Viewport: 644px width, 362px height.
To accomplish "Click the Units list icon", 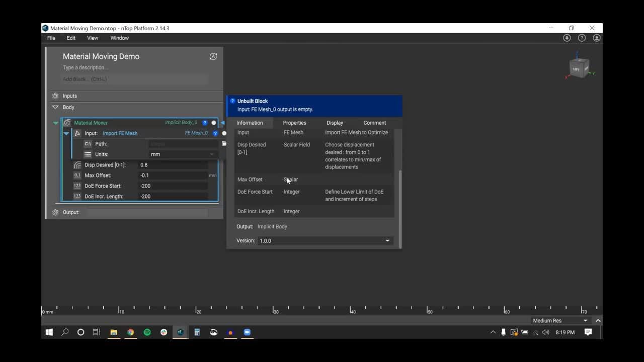I will (88, 154).
